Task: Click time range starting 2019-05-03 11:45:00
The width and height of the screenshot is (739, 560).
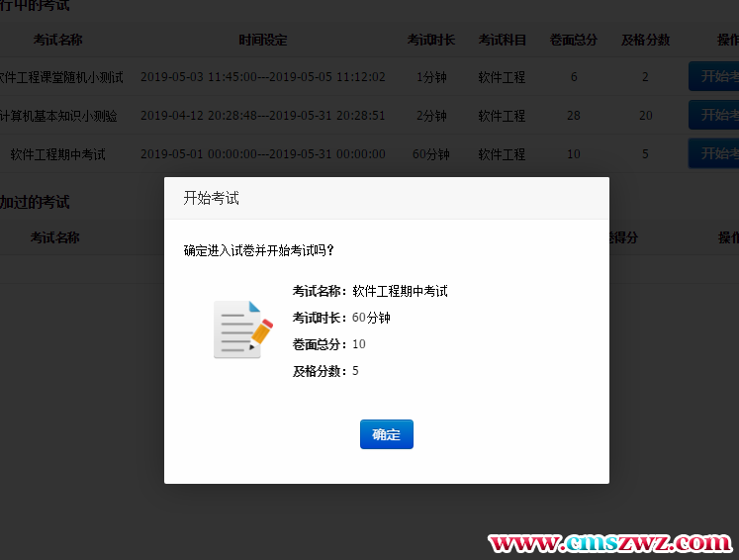Action: [262, 77]
